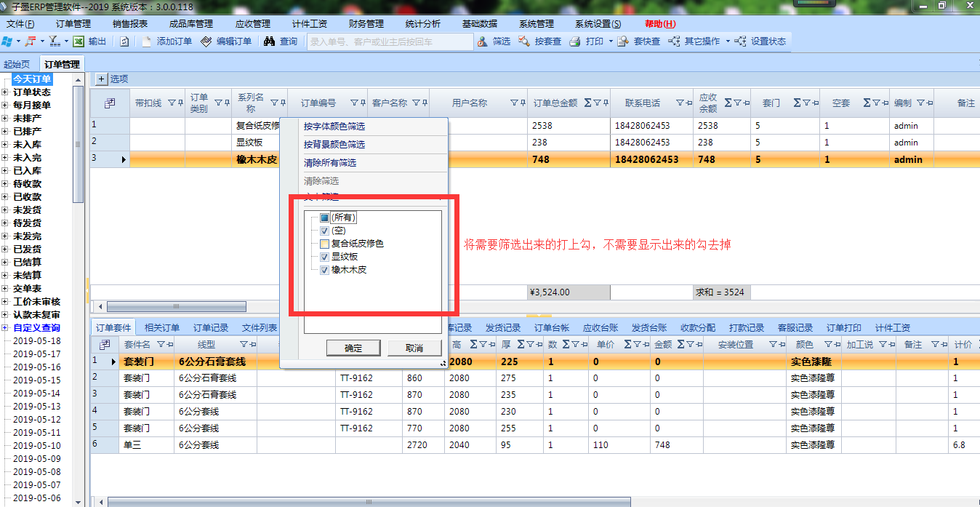Viewport: 980px width, 507px height.
Task: Click the 套快查 toolbar icon
Action: coord(623,41)
